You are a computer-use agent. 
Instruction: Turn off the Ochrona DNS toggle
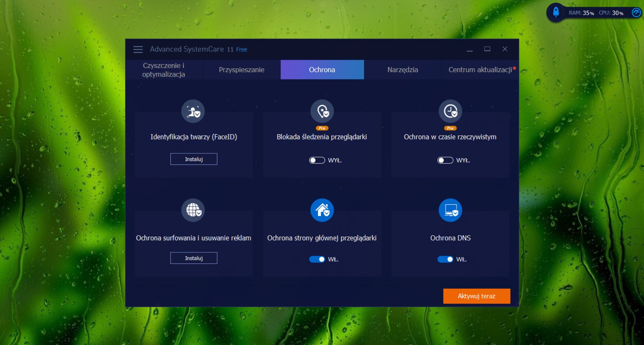(x=445, y=259)
